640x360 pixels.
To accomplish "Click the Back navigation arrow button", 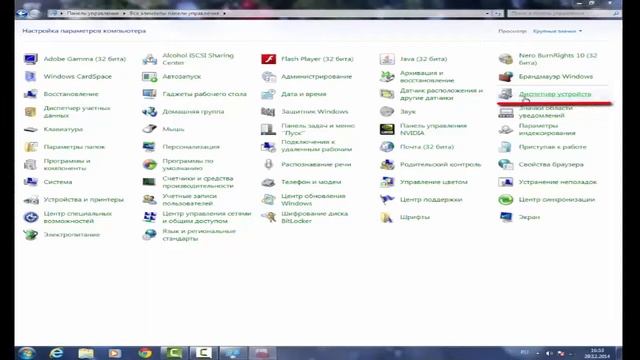I will coord(22,13).
